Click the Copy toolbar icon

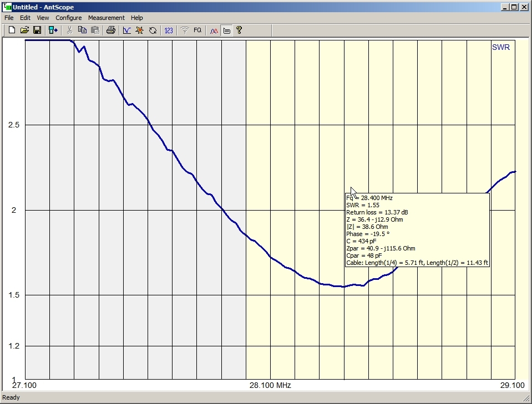pyautogui.click(x=82, y=30)
